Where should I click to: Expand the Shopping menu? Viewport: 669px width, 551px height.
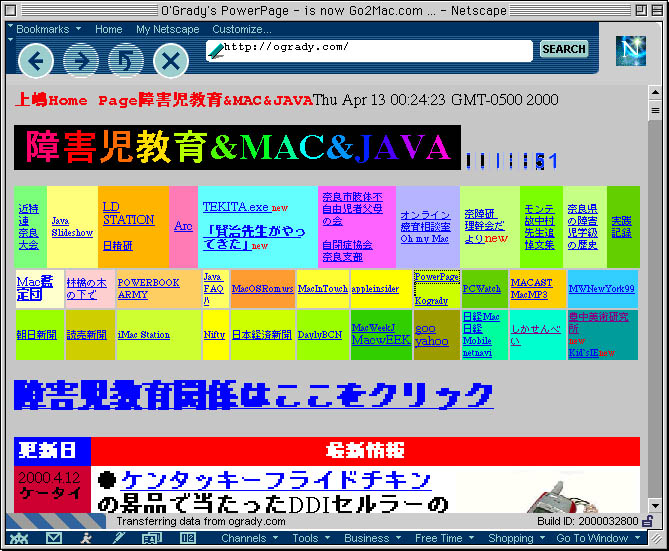(x=516, y=538)
